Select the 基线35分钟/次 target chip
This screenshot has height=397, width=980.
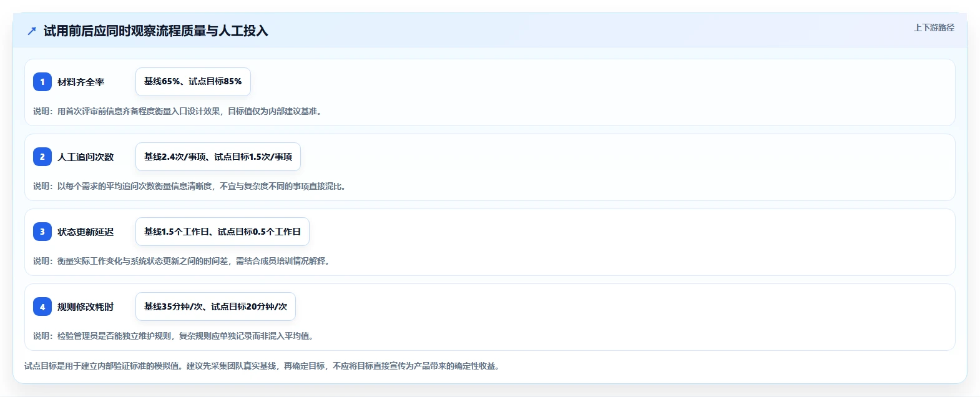point(215,306)
